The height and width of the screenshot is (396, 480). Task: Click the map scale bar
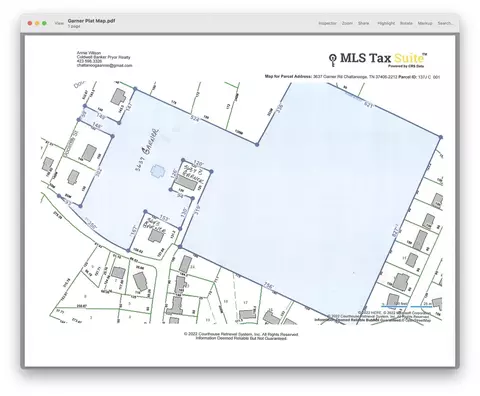(407, 306)
